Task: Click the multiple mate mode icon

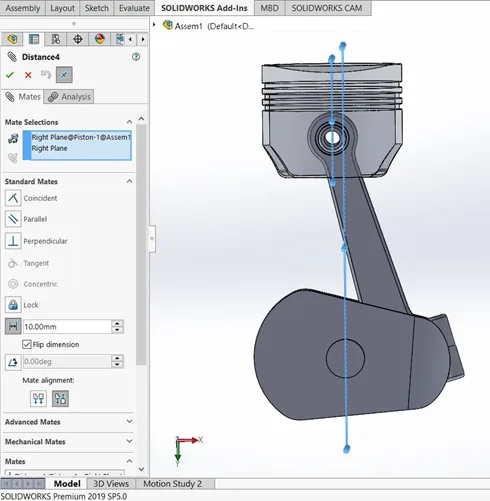Action: coord(13,158)
